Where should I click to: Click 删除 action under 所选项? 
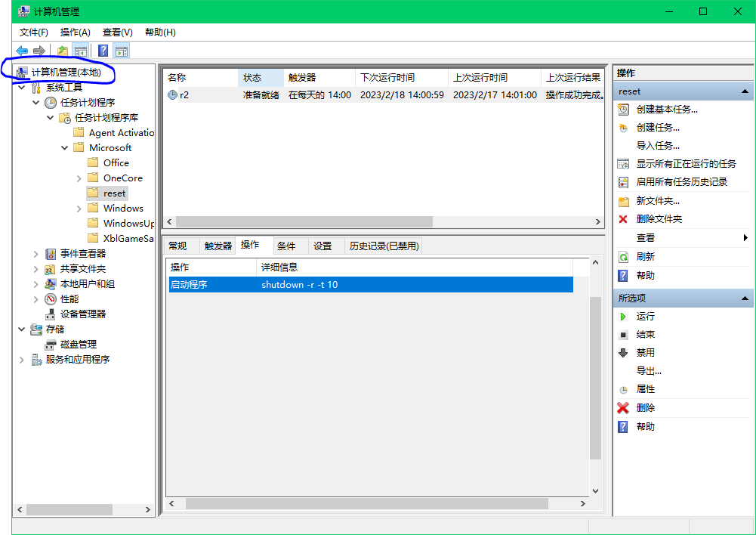[645, 407]
